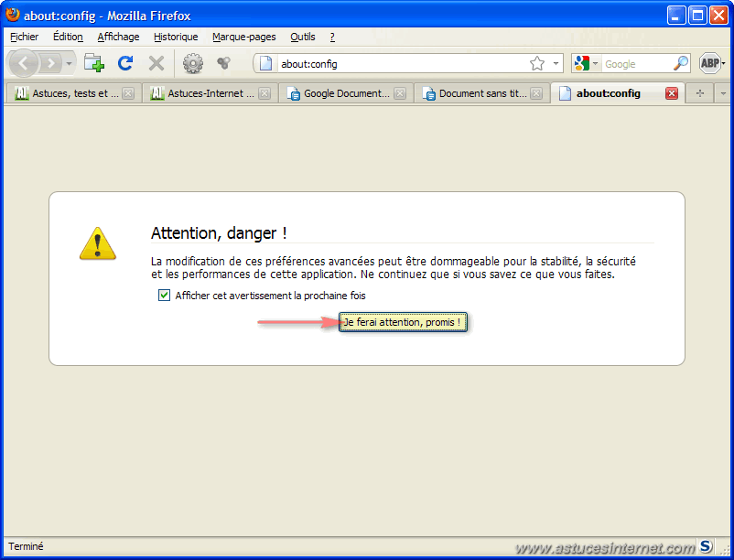Click the new tab toolbar icon with green plus
Image resolution: width=734 pixels, height=560 pixels.
[94, 63]
